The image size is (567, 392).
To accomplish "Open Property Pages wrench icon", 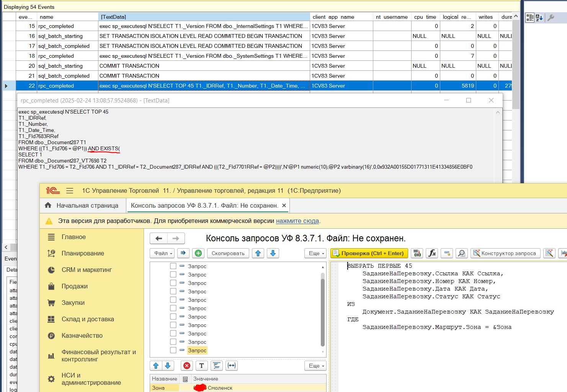I will pos(551,17).
